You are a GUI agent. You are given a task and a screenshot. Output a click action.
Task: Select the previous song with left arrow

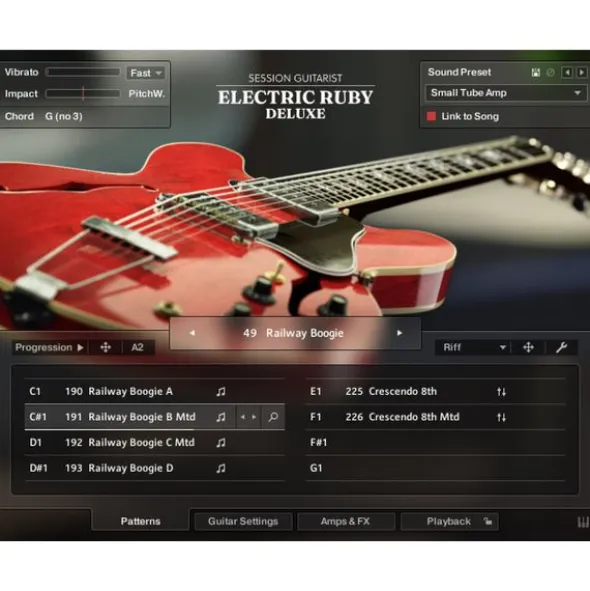[192, 333]
